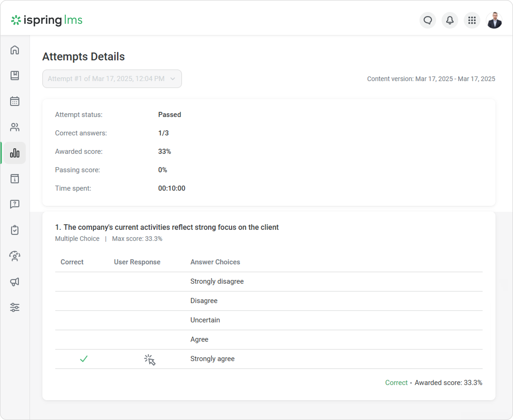The image size is (513, 420).
Task: Open the megaphone announcements icon
Action: click(x=15, y=282)
